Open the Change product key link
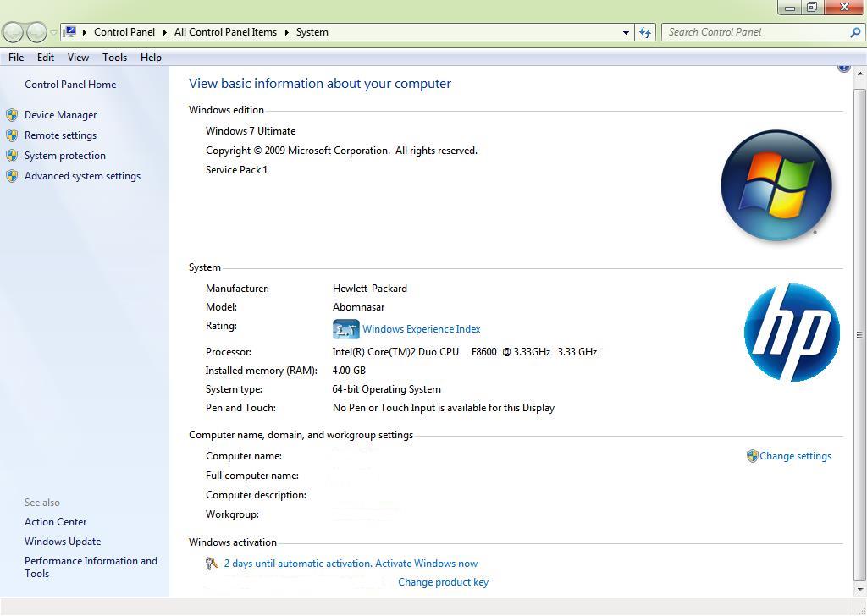Viewport: 867px width, 616px height. (443, 582)
